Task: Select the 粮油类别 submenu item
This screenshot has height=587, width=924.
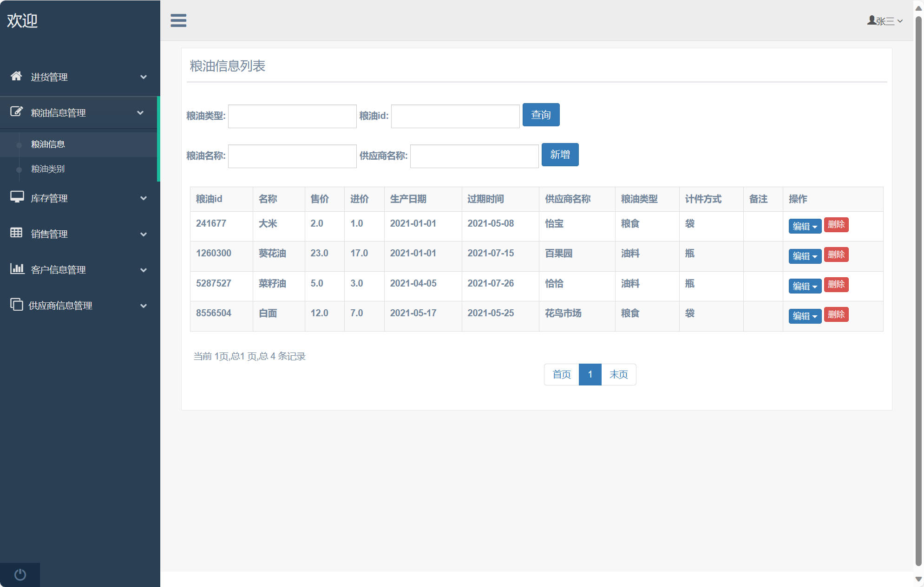Action: [x=48, y=169]
